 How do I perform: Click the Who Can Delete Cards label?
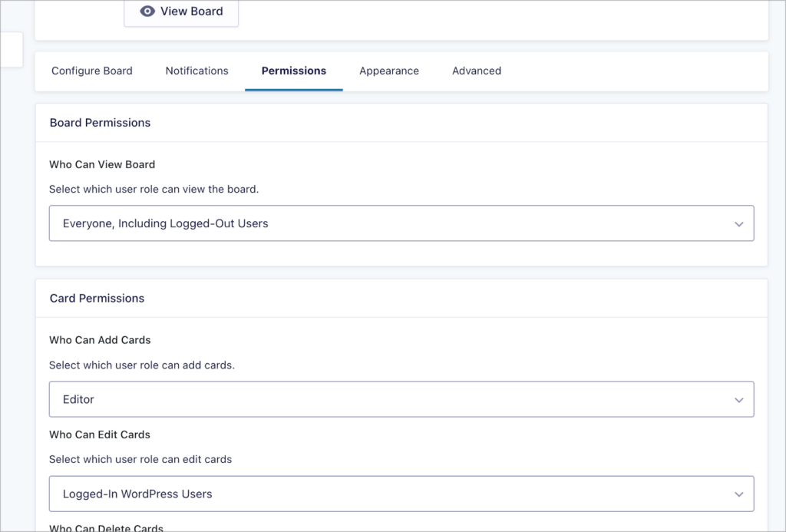tap(106, 528)
